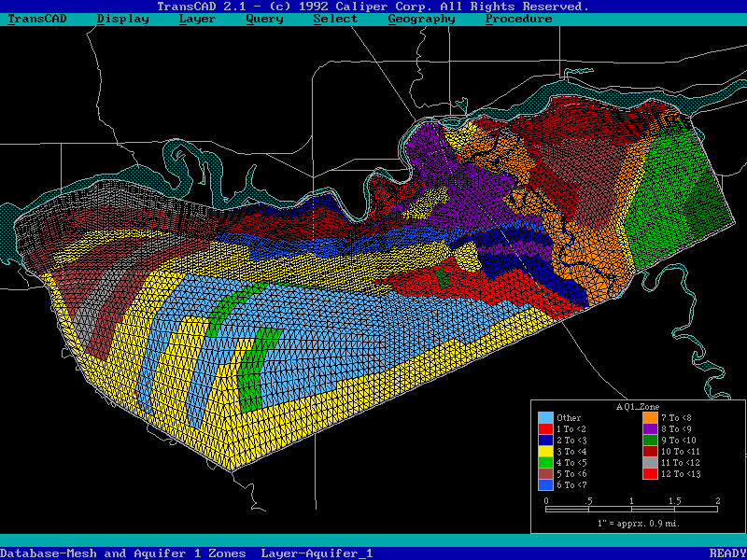Click 'Database-Mesh and Aquifer 1 Zones' status text
The width and height of the screenshot is (747, 560).
coord(123,553)
